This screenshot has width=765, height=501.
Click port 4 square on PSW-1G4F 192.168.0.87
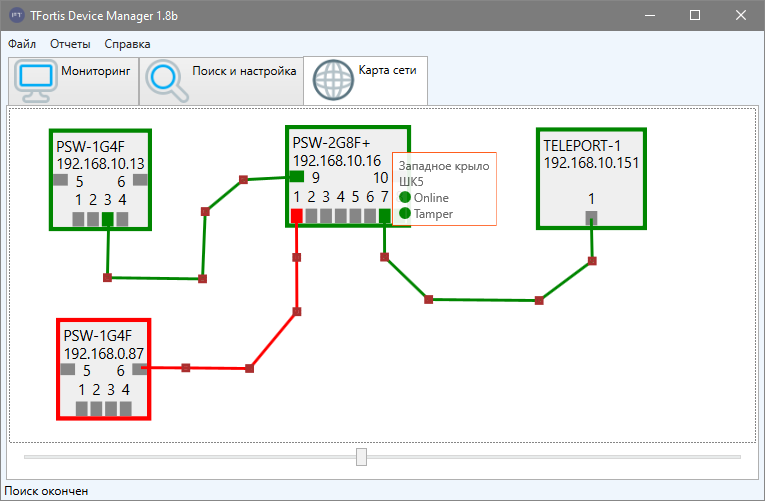[126, 409]
